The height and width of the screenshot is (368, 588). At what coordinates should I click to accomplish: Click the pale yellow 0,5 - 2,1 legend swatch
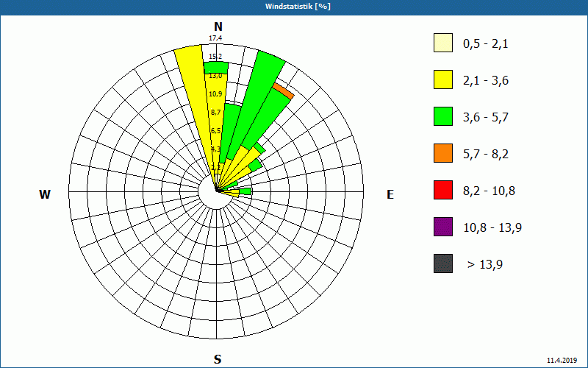[x=443, y=43]
